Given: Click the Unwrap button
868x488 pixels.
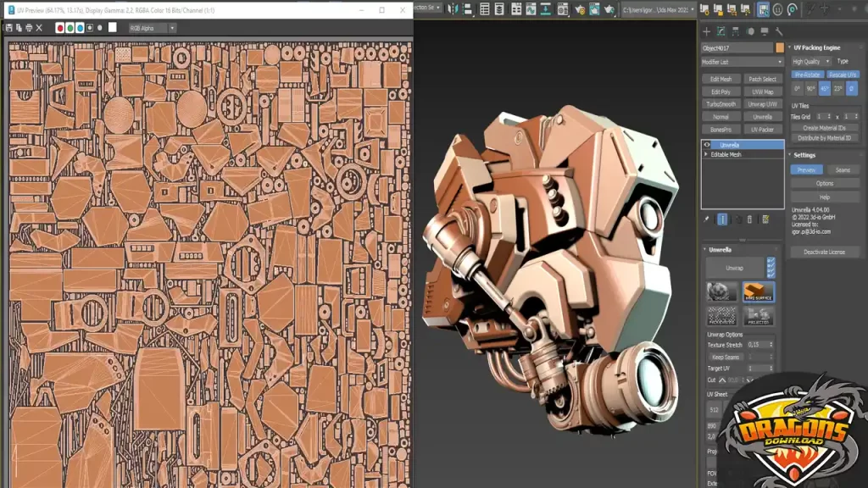Looking at the screenshot, I should tap(734, 268).
